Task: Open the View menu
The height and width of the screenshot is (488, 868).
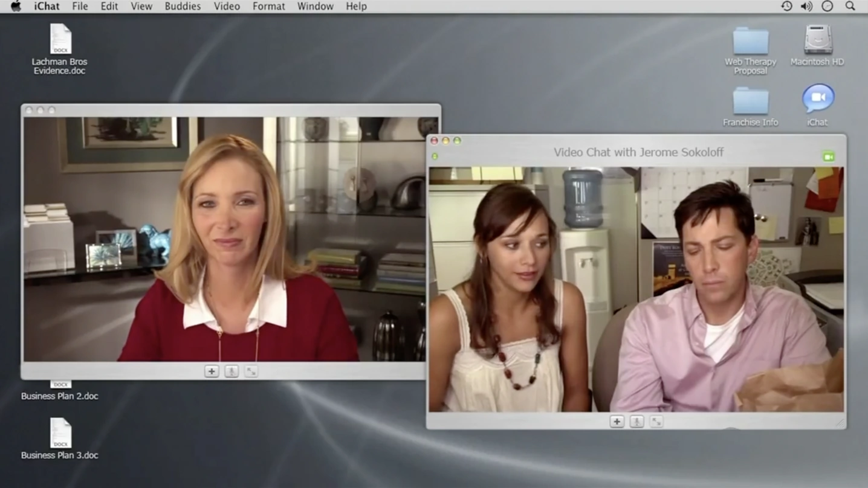Action: 141,6
